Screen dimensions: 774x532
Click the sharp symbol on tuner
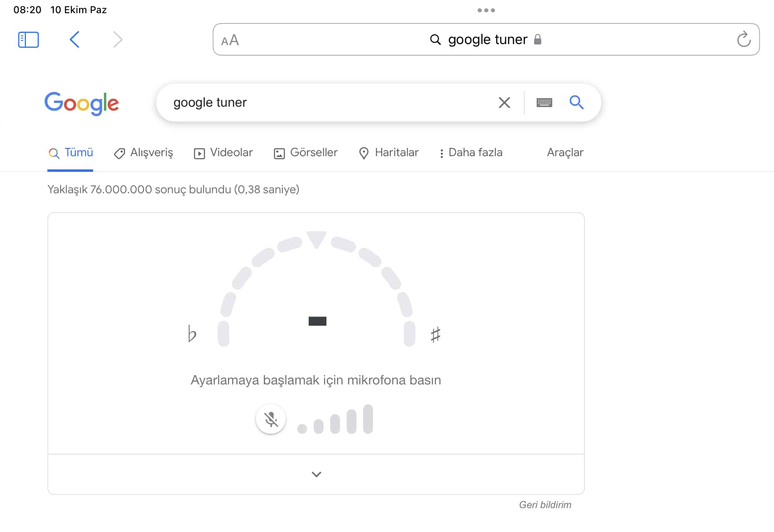tap(435, 334)
